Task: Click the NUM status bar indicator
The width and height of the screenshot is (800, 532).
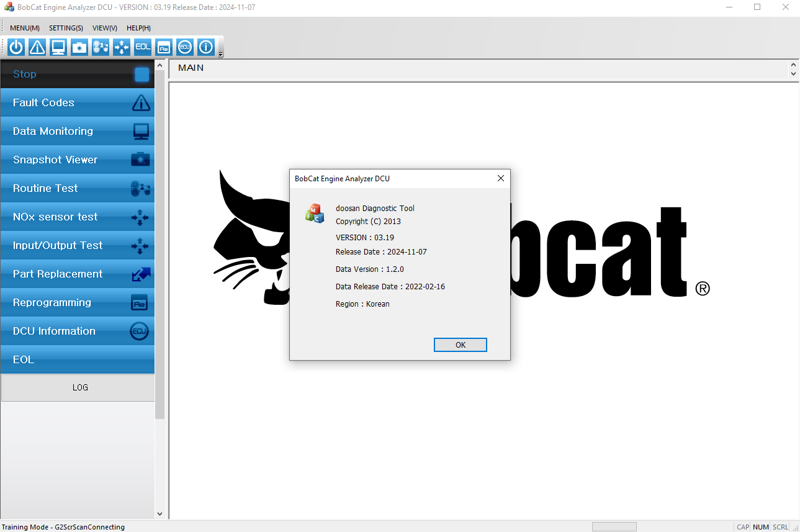Action: click(761, 527)
